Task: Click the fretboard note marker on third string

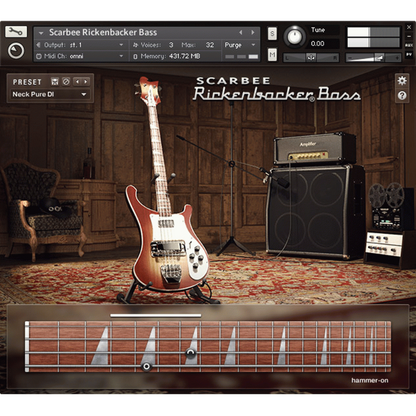Action: (x=190, y=353)
